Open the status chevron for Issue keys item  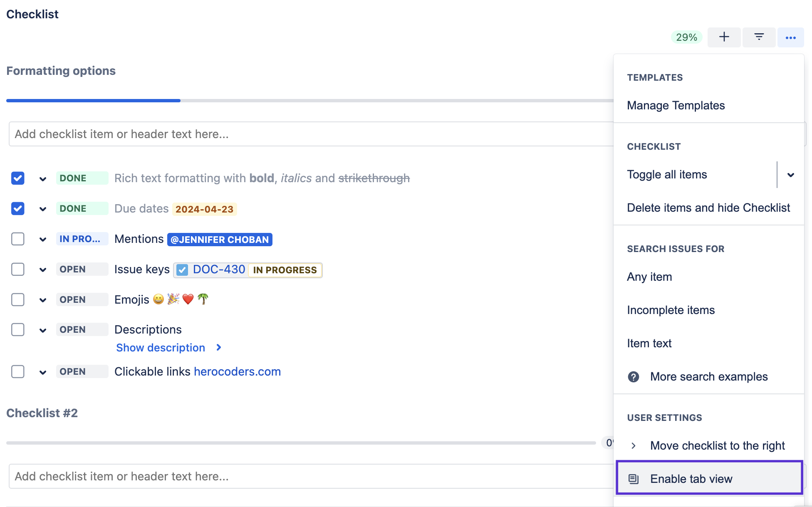tap(43, 270)
